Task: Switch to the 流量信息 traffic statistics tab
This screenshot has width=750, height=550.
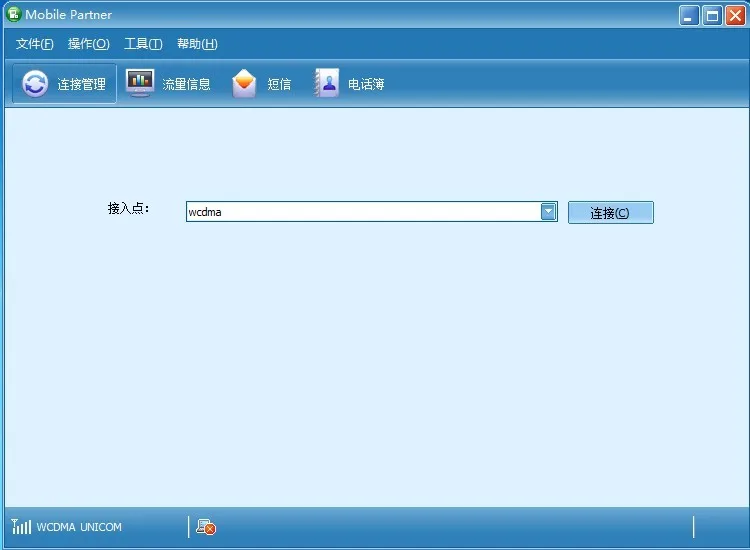Action: pos(168,84)
